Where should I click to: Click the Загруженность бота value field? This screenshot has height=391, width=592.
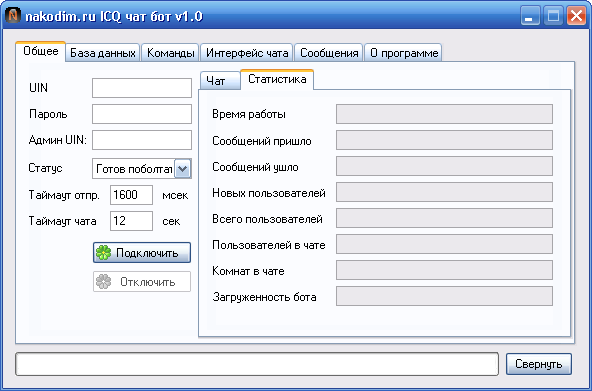coord(444,296)
